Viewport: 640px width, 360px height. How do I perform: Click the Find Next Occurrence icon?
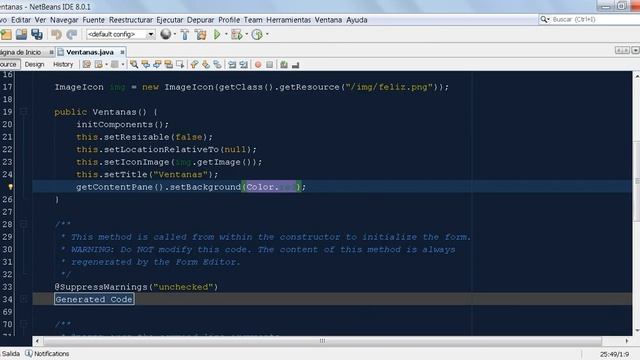pos(157,64)
